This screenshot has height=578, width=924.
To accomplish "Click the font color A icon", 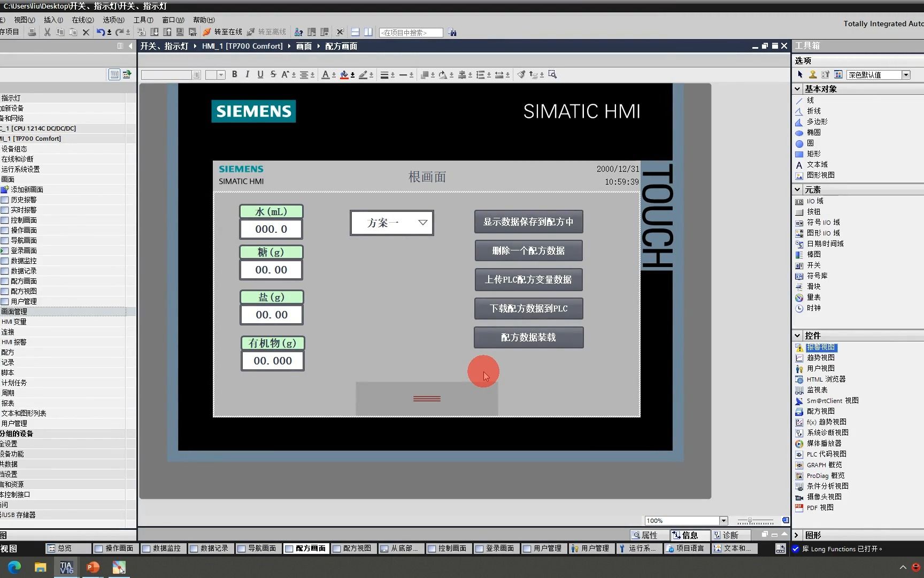I will coord(326,75).
